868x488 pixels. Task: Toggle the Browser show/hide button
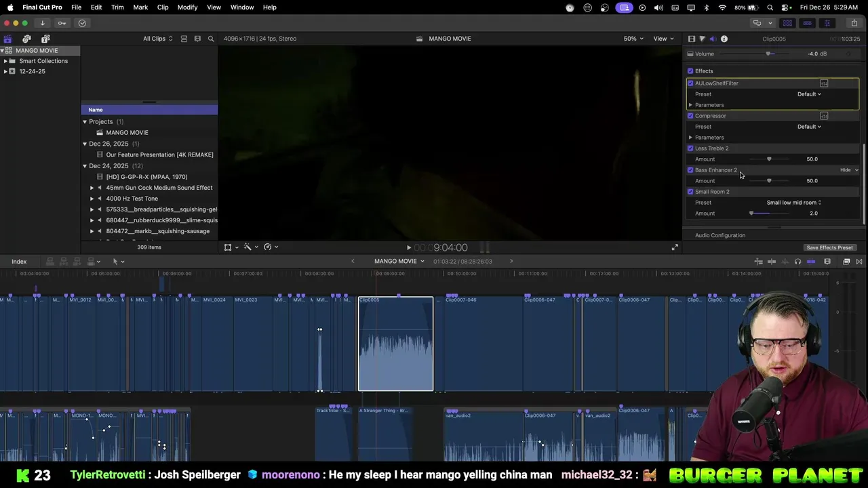(787, 23)
